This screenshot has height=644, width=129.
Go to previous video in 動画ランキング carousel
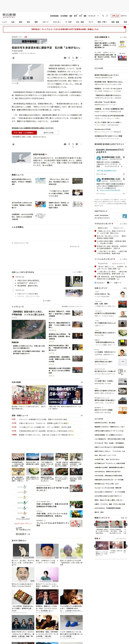pyautogui.click(x=96, y=525)
